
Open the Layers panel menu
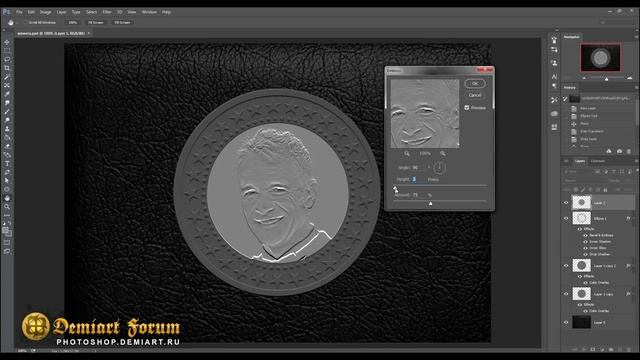[x=636, y=161]
